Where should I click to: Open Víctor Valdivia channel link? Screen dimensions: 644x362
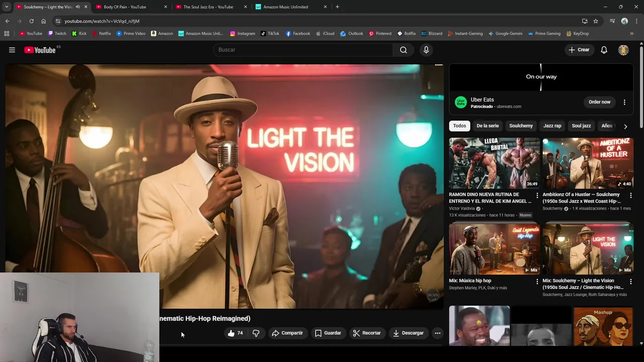[x=462, y=208]
